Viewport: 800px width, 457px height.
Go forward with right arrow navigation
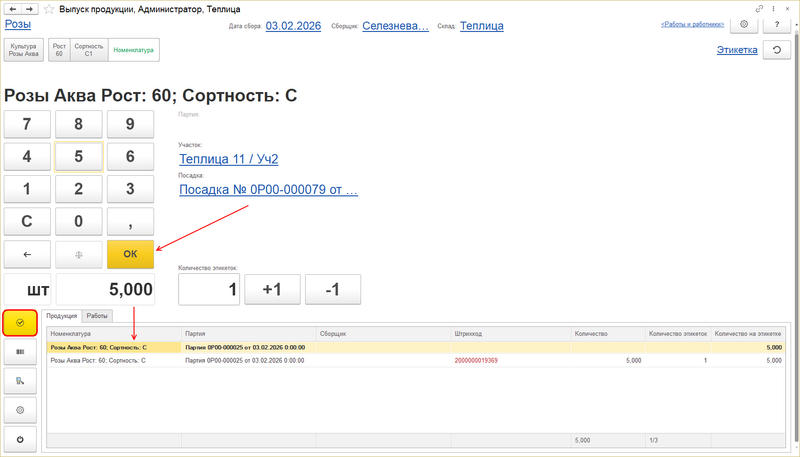(30, 9)
